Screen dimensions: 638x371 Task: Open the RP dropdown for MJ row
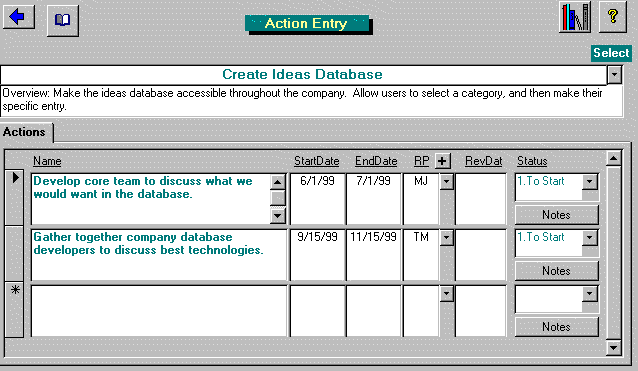tap(446, 181)
